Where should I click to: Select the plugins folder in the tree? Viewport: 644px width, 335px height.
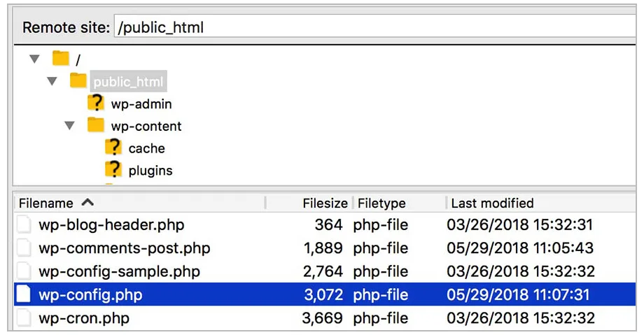tap(150, 171)
